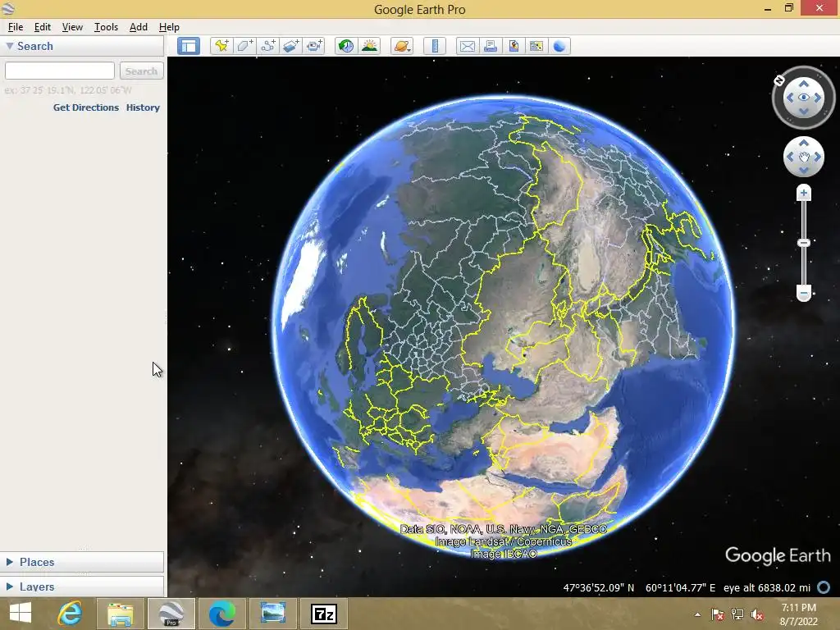Look down with the look joystick arrow

click(804, 111)
